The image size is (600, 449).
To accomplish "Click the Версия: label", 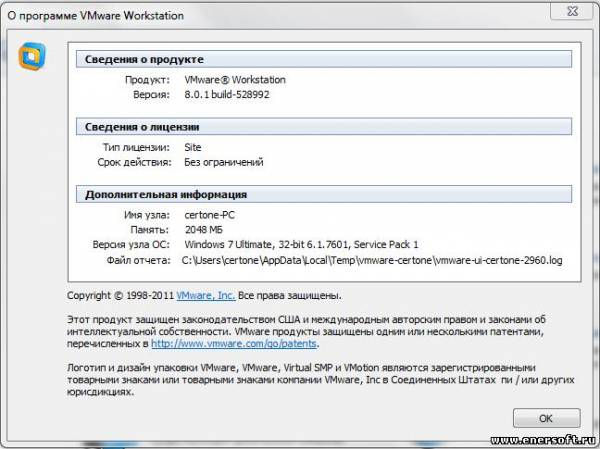I will 152,95.
